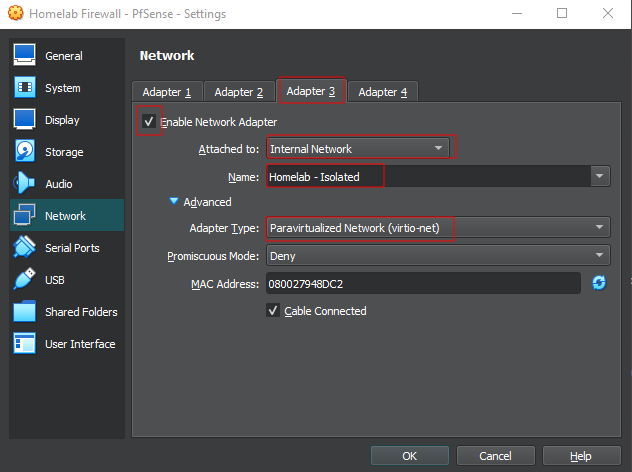632x472 pixels.
Task: Toggle the Cable Connected checkbox
Action: 273,310
